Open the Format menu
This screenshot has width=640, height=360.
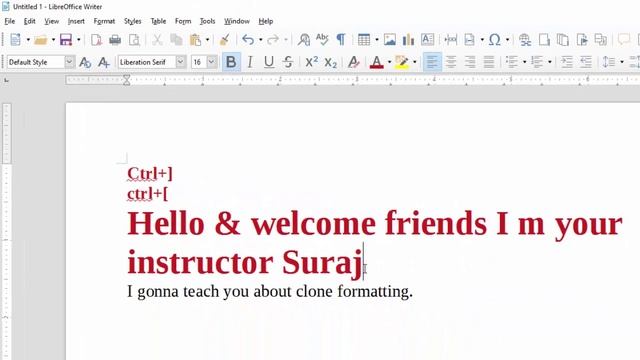(104, 21)
